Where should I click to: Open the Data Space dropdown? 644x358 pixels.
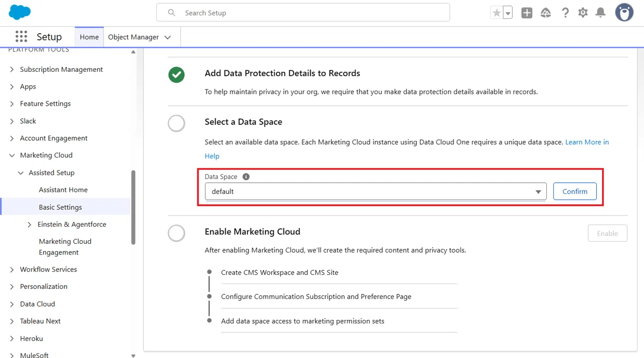[376, 191]
